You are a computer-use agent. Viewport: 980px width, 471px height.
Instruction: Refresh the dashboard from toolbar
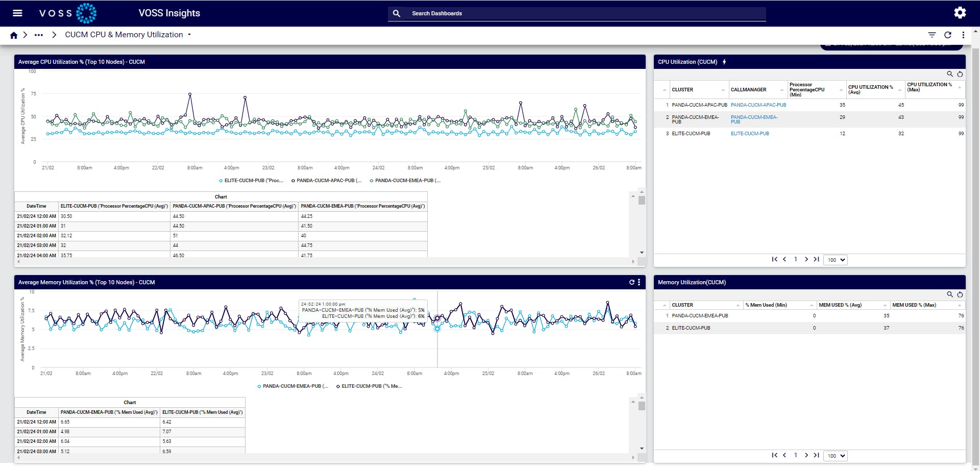[x=948, y=35]
